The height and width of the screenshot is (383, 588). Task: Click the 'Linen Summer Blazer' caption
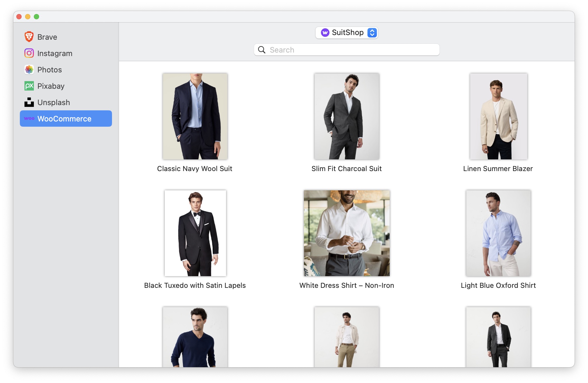click(x=498, y=169)
